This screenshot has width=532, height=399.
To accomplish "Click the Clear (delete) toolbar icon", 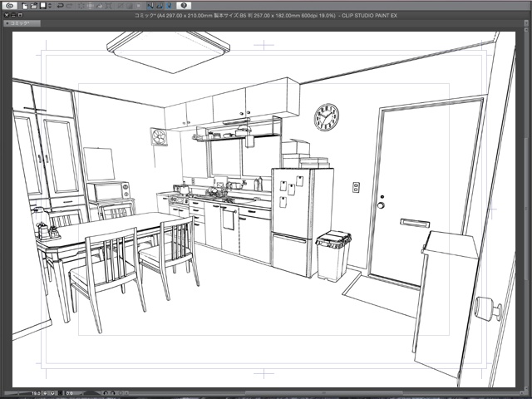I will (81, 6).
